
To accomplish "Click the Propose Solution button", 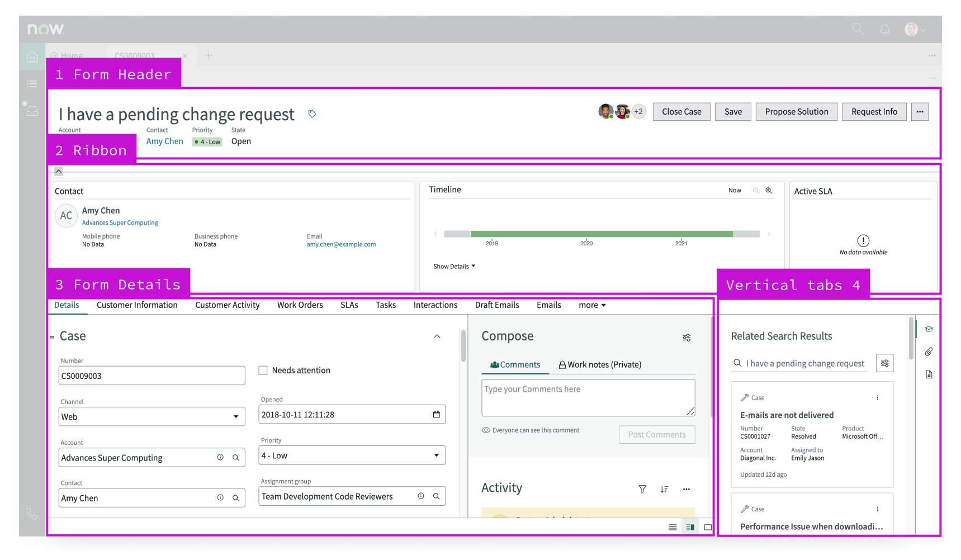I will [x=796, y=112].
